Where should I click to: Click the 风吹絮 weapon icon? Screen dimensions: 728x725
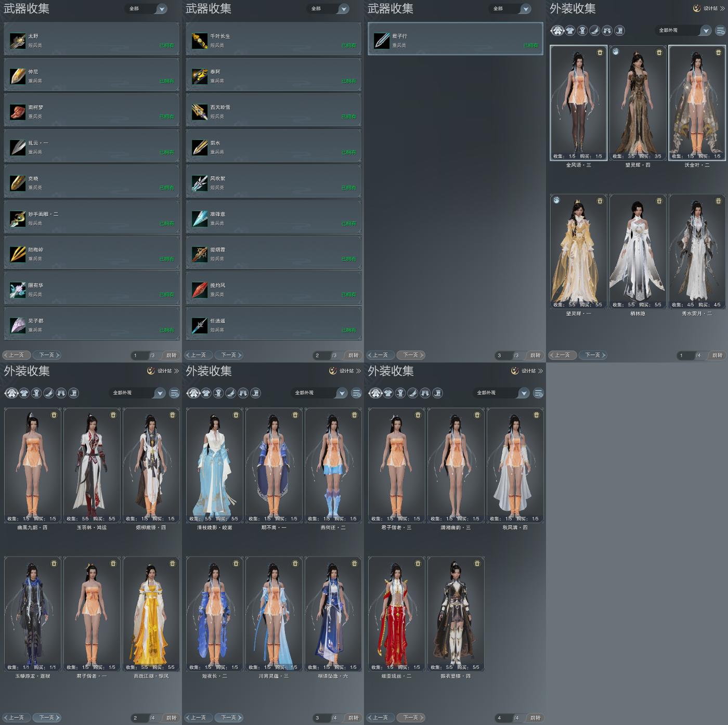(x=200, y=183)
